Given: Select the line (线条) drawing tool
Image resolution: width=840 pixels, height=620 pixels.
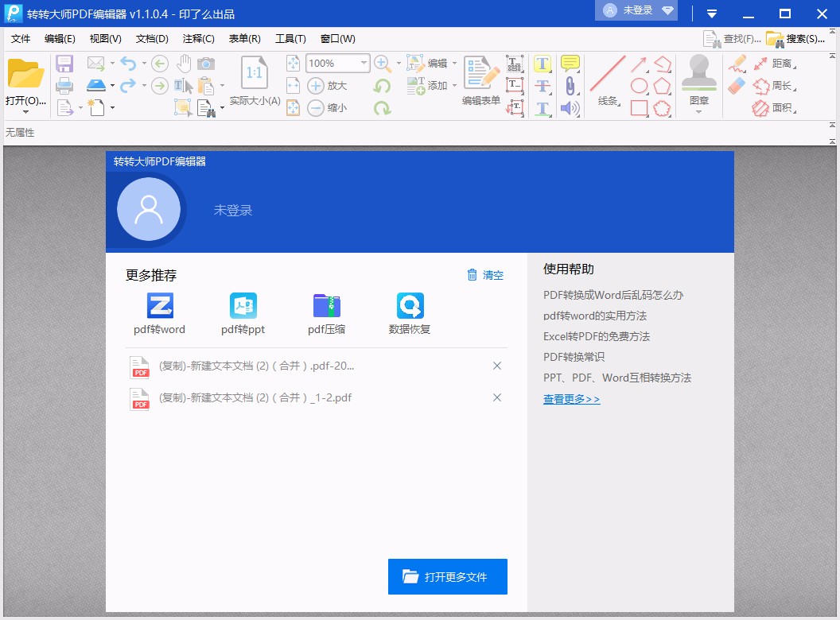Looking at the screenshot, I should coord(609,72).
